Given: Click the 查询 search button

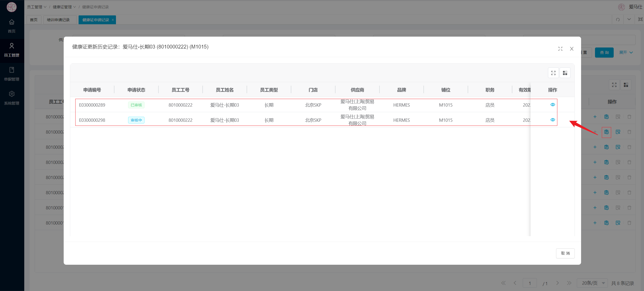Looking at the screenshot, I should point(604,53).
